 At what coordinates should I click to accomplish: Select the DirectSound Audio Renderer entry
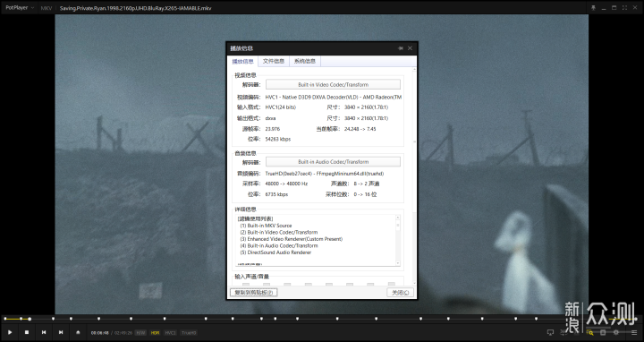(x=275, y=252)
